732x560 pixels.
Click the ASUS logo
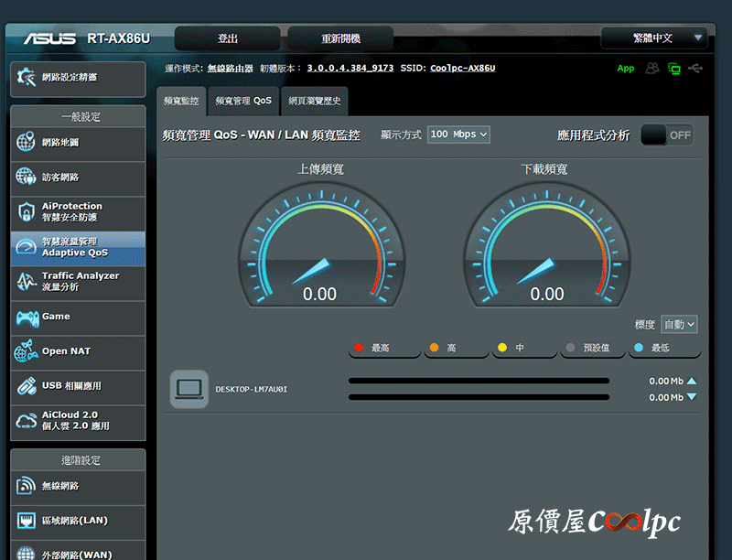(x=50, y=38)
